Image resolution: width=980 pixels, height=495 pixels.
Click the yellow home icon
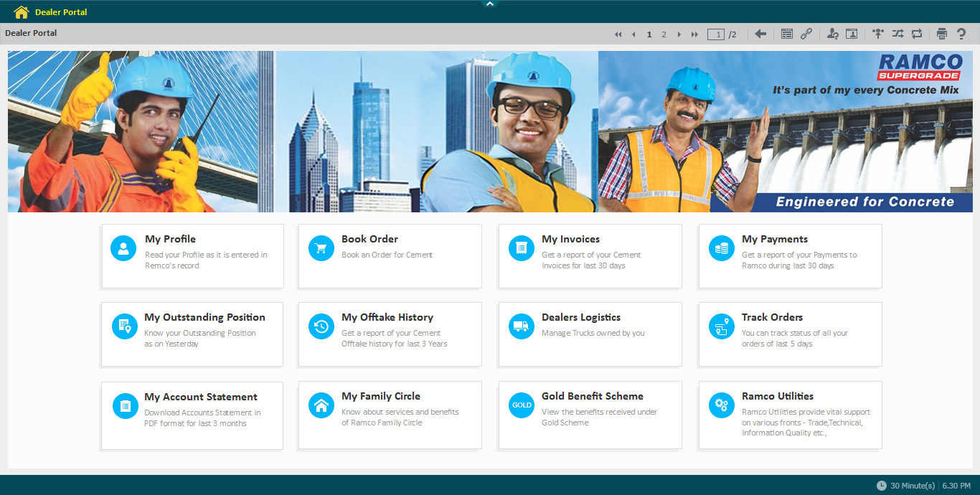pyautogui.click(x=22, y=11)
